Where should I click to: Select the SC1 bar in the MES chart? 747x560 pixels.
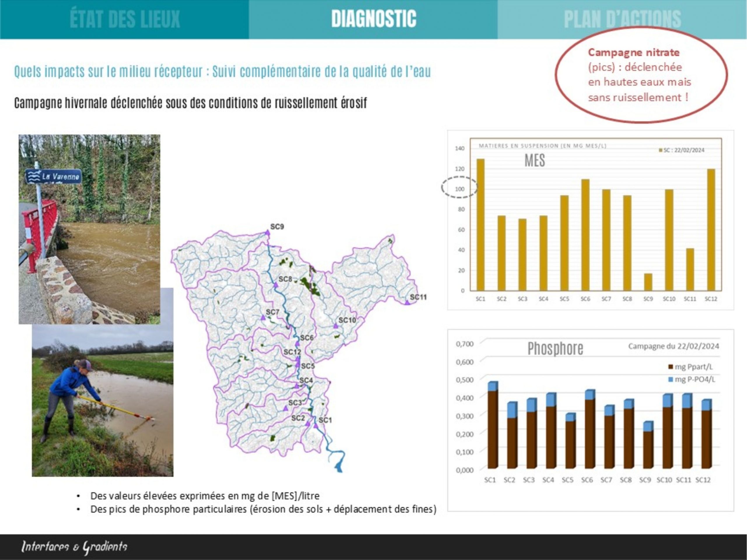481,225
